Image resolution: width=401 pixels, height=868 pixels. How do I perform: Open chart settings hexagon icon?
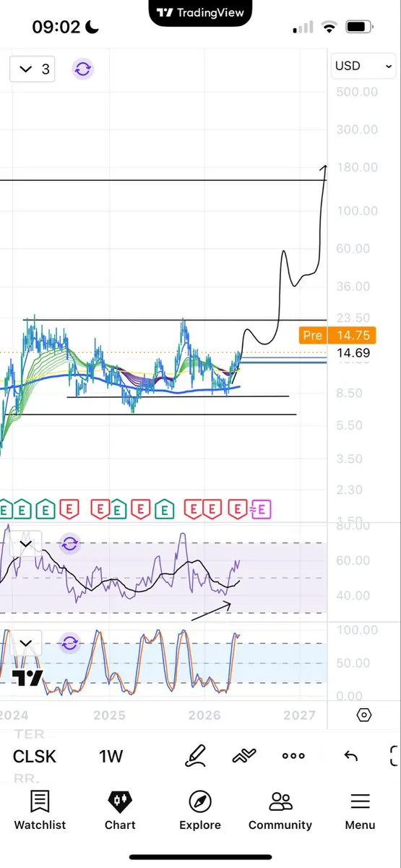tap(364, 715)
